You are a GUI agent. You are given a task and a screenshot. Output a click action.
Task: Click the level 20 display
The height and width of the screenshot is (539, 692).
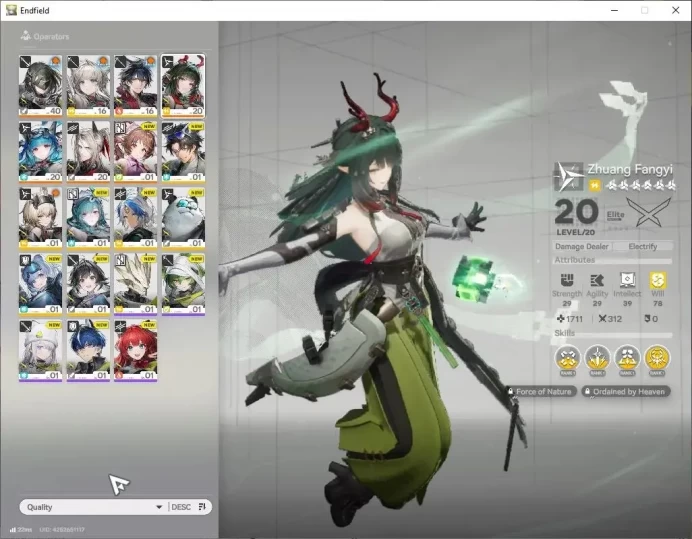tap(576, 212)
